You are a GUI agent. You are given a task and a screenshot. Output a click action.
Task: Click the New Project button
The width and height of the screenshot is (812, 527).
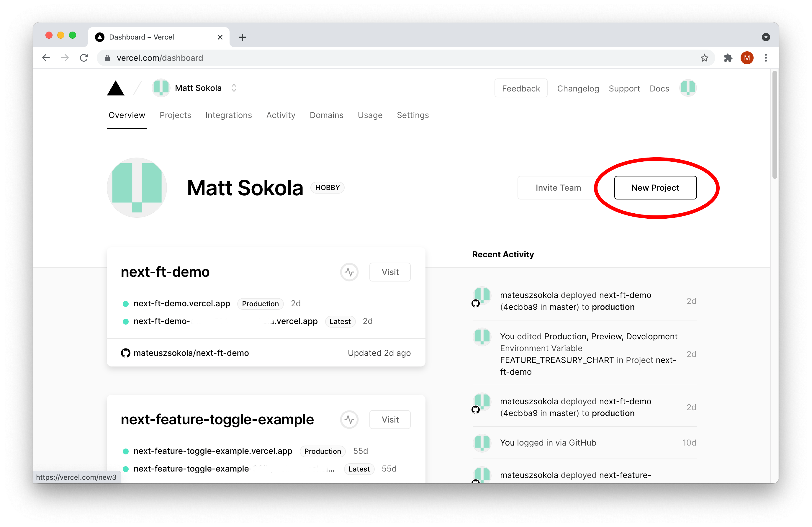click(655, 188)
